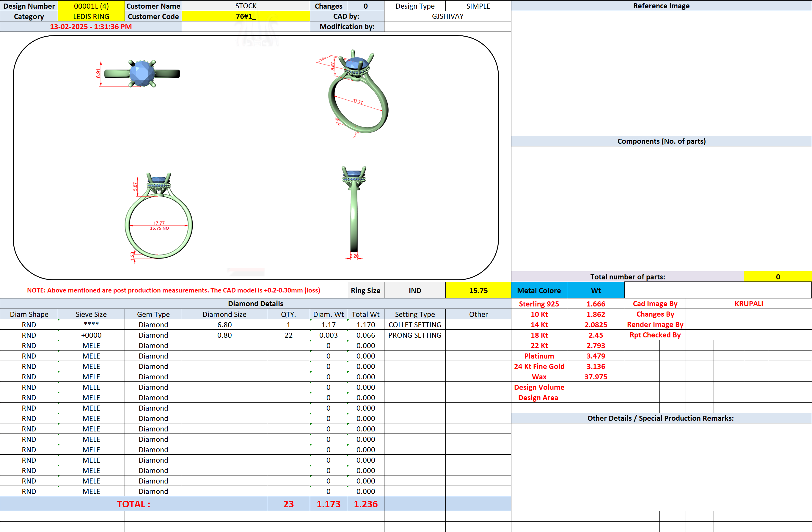Screen dimensions: 812x532
Task: Select the yellow ring size 15.75 cell
Action: click(478, 290)
